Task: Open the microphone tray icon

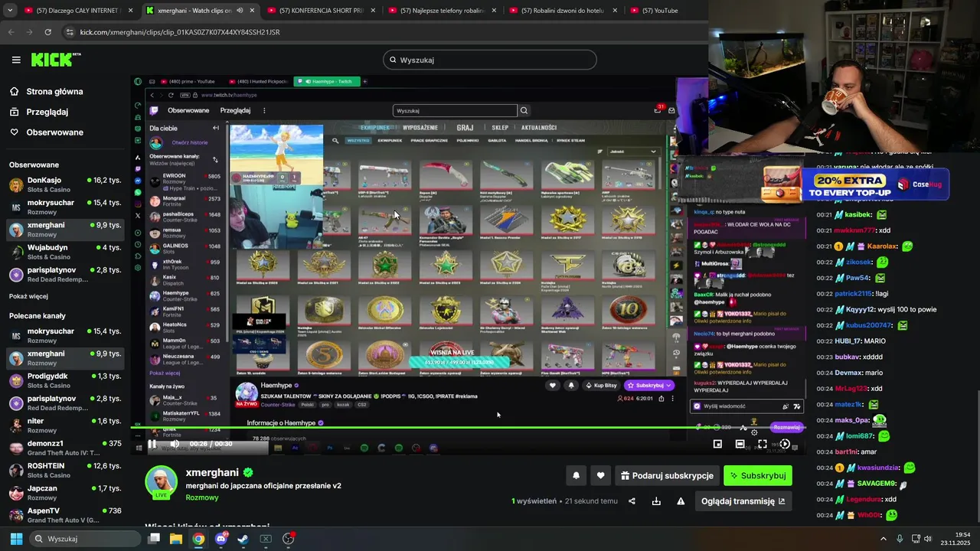Action: coord(900,539)
